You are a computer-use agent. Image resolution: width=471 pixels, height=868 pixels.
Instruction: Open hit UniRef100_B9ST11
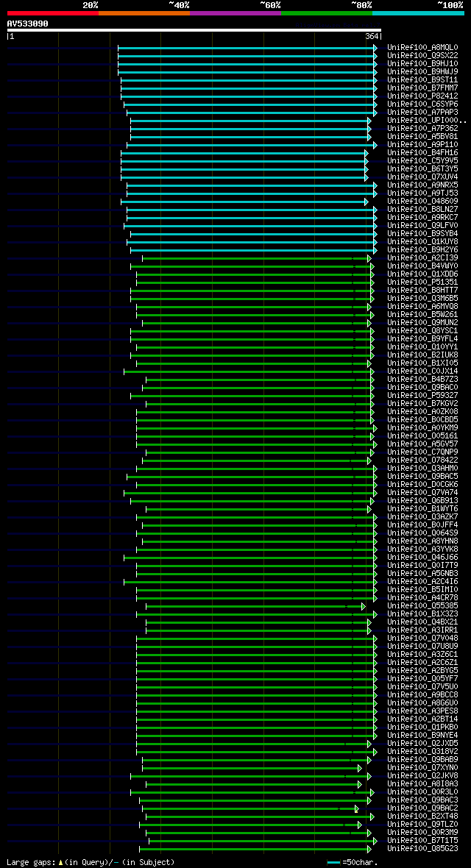point(422,79)
